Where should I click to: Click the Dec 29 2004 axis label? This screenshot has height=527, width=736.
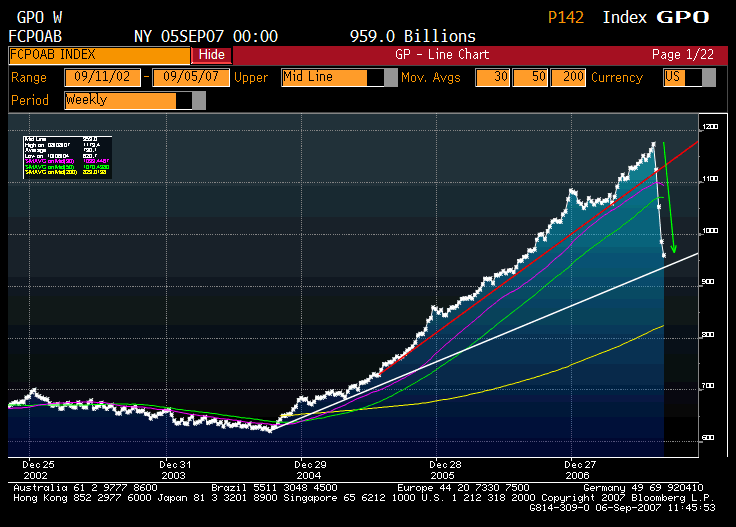[x=310, y=471]
